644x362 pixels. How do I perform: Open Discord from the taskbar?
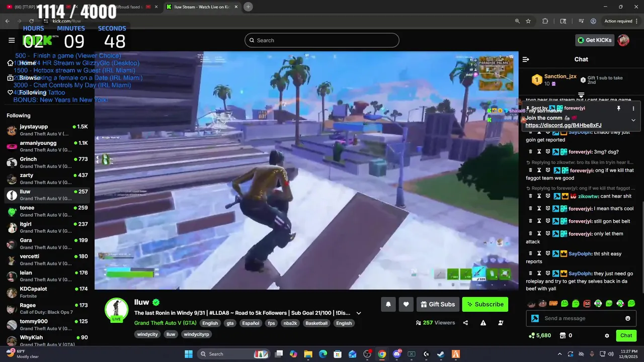[396, 354]
